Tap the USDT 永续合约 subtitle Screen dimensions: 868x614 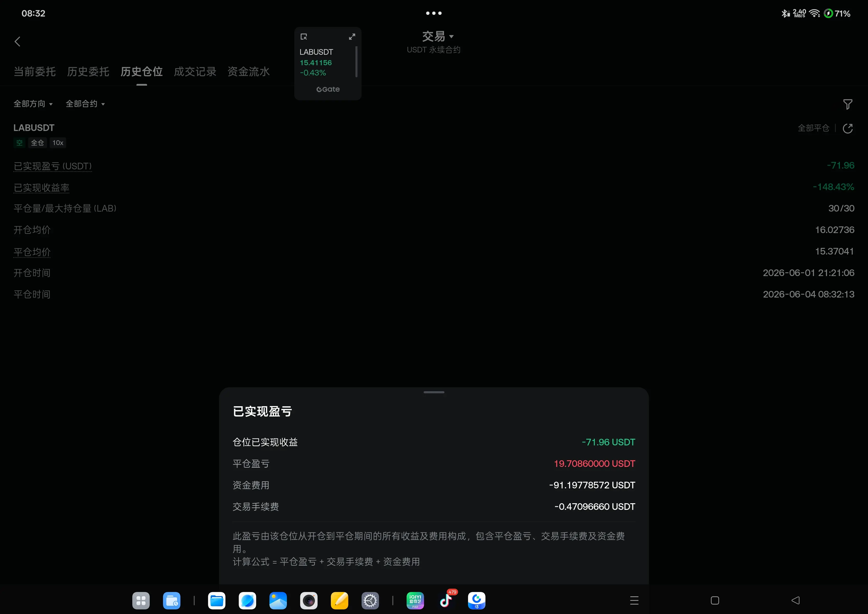coord(433,50)
